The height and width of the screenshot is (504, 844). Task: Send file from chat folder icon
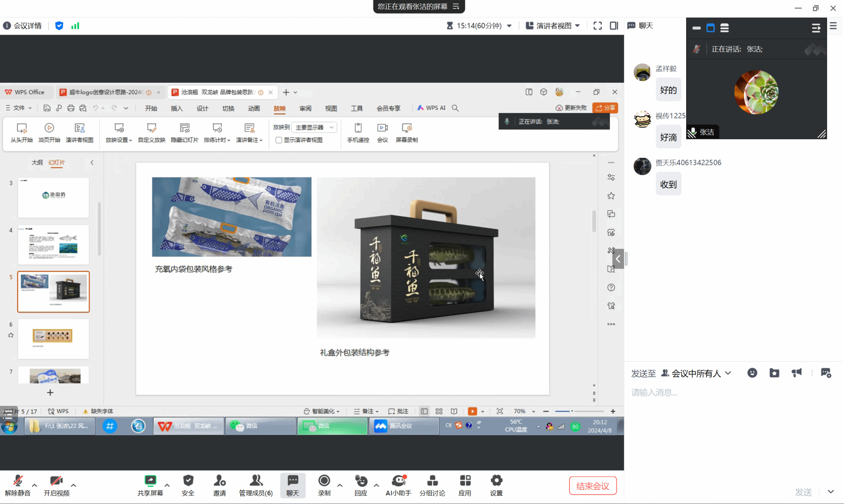tap(774, 373)
